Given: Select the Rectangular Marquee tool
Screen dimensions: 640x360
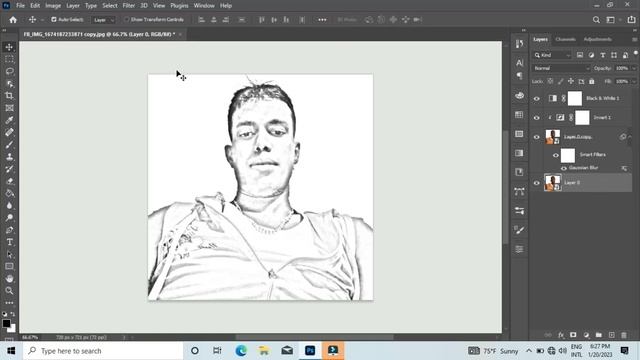Looking at the screenshot, I should 9,59.
